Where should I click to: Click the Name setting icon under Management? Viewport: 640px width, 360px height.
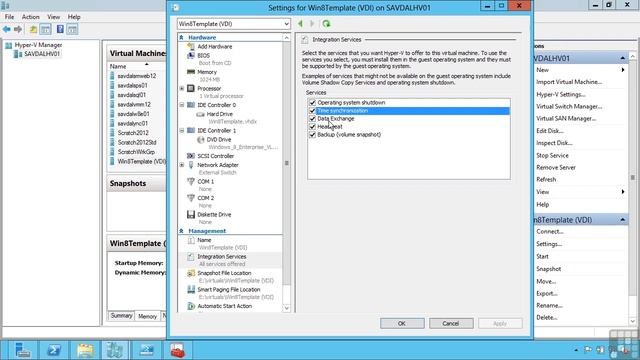[191, 240]
